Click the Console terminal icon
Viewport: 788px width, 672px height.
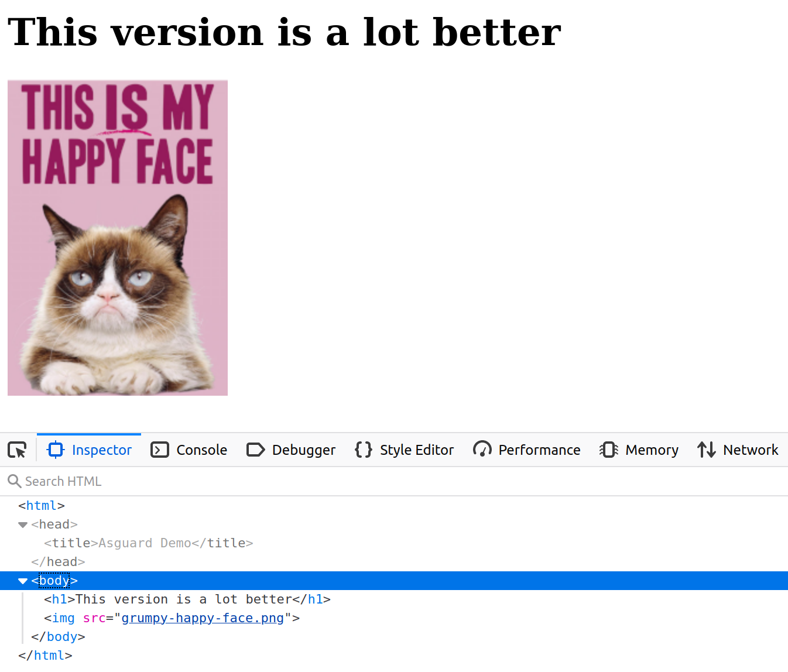159,450
